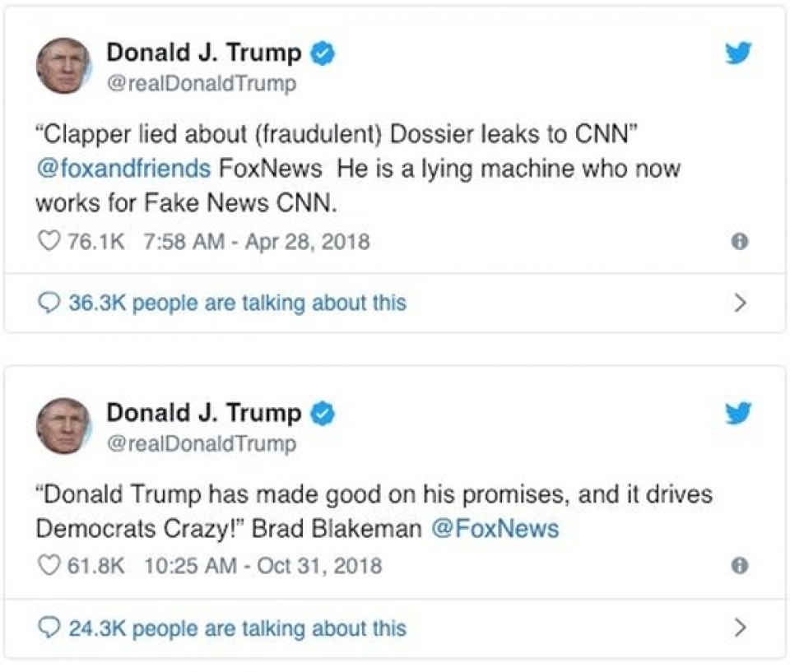
Task: Click Twitter bird icon on Clapper tweet
Action: click(738, 54)
